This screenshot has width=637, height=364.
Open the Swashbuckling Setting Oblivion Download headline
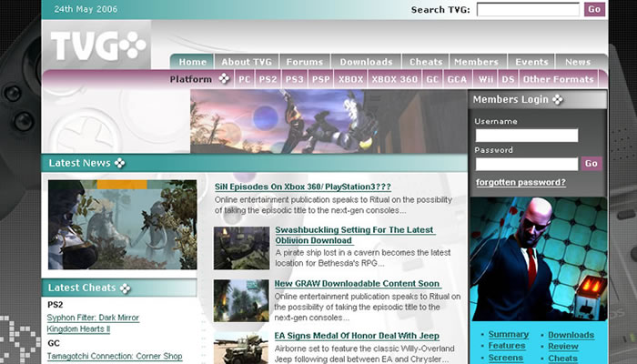354,235
